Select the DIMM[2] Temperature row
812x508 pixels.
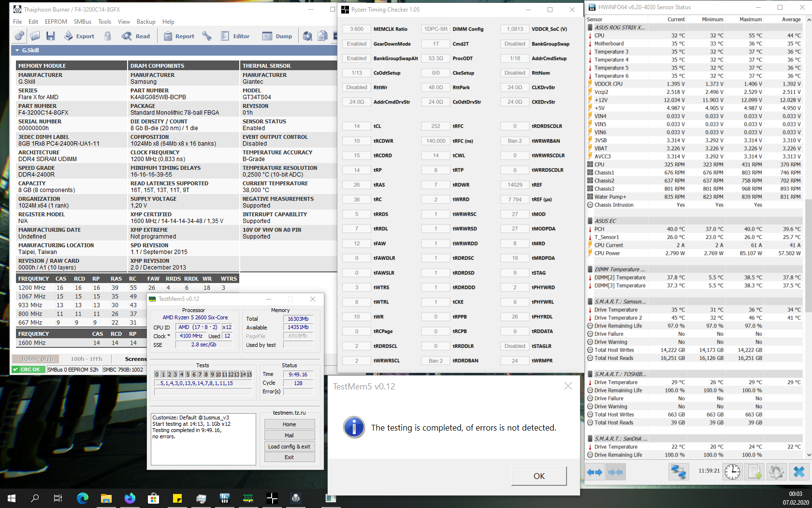(694, 278)
